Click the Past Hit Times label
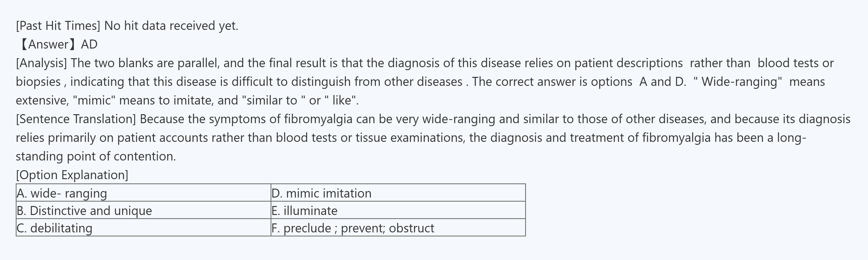Screen dimensions: 868x260 pyautogui.click(x=58, y=26)
